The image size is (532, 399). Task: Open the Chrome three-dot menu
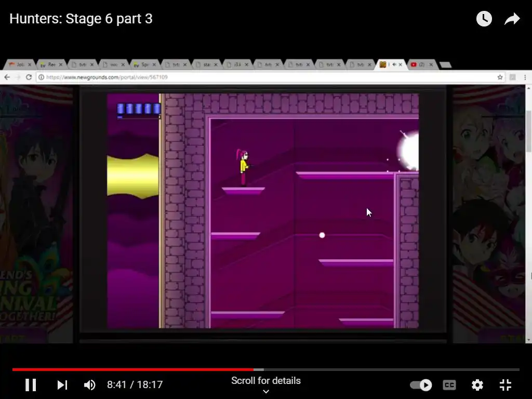pyautogui.click(x=525, y=77)
